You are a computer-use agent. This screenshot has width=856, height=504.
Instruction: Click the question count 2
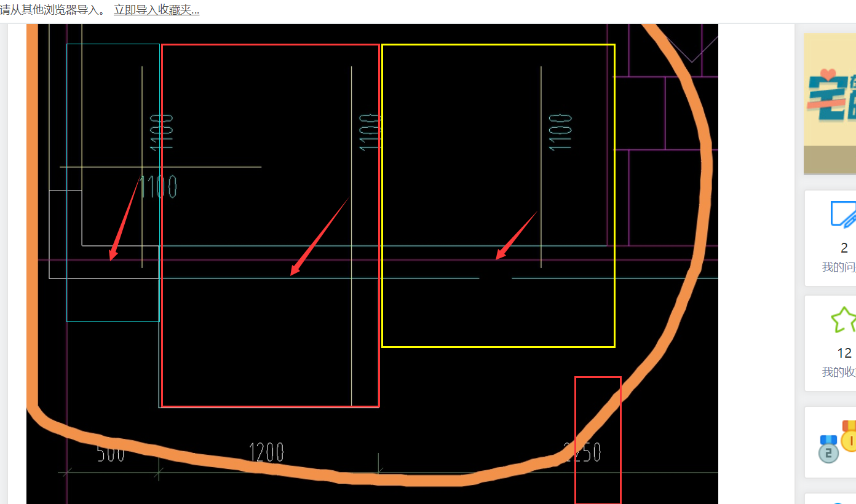[x=844, y=248]
